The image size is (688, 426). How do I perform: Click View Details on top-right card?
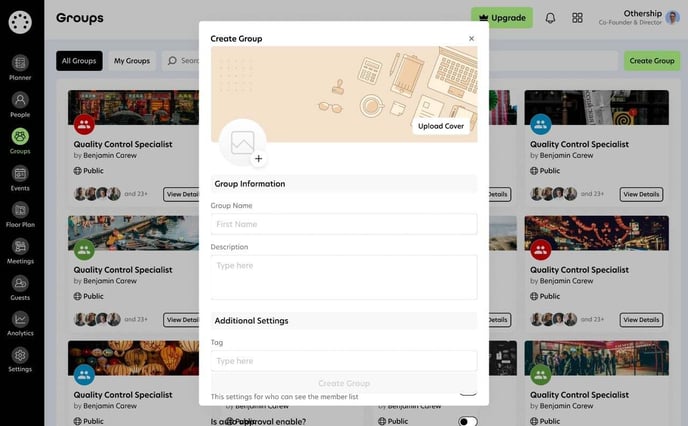click(641, 194)
